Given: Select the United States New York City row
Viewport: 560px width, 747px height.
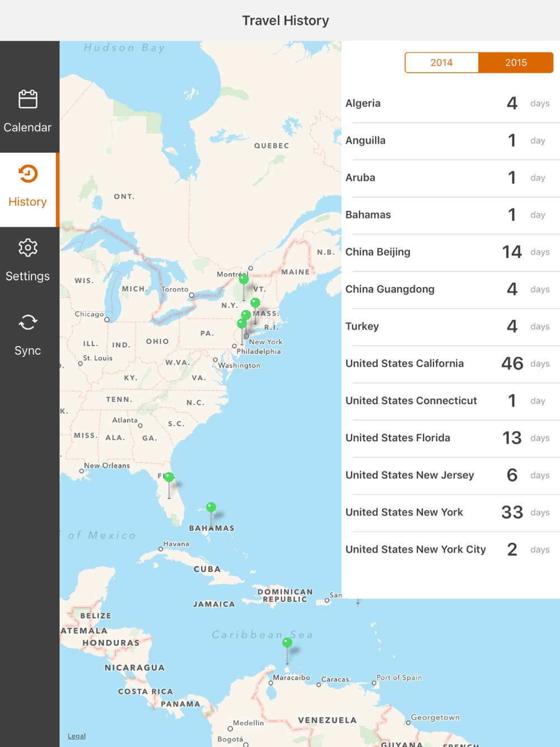Looking at the screenshot, I should [451, 550].
